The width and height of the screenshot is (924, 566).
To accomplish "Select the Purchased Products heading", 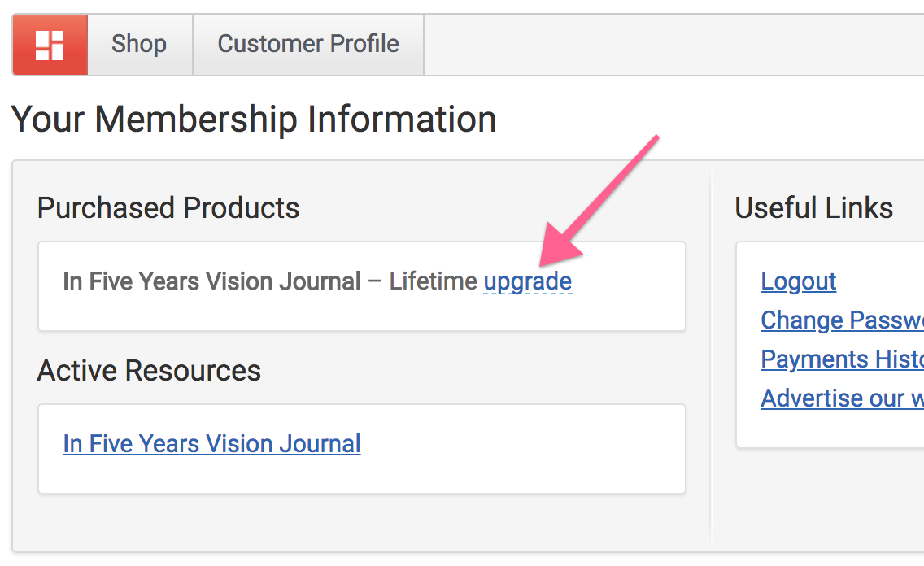I will [x=168, y=208].
